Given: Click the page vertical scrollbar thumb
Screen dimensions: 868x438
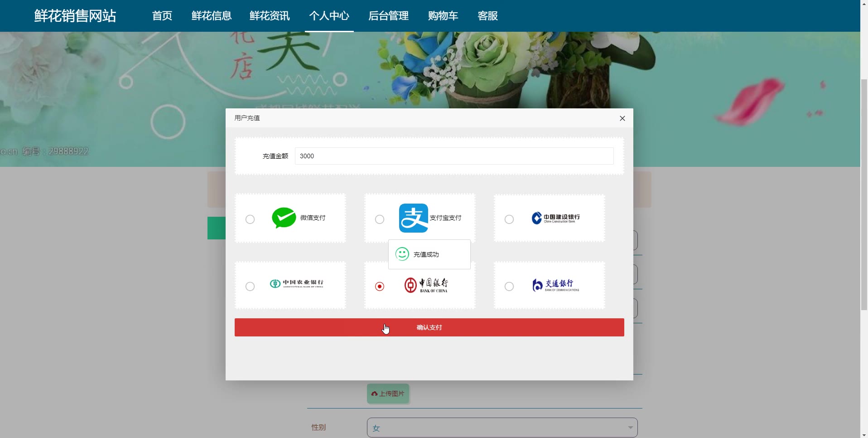Looking at the screenshot, I should [864, 195].
